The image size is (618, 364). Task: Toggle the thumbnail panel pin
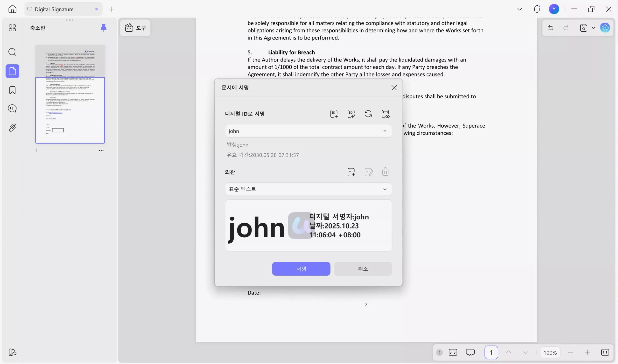[x=104, y=28]
